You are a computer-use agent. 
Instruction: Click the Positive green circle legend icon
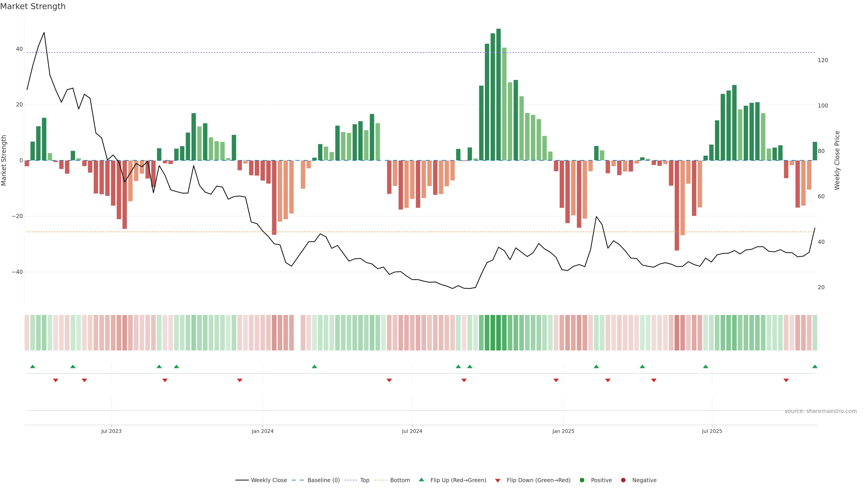click(582, 480)
